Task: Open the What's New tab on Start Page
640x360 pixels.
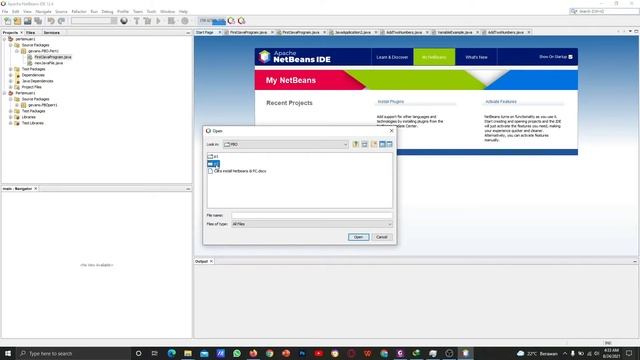Action: (x=476, y=57)
